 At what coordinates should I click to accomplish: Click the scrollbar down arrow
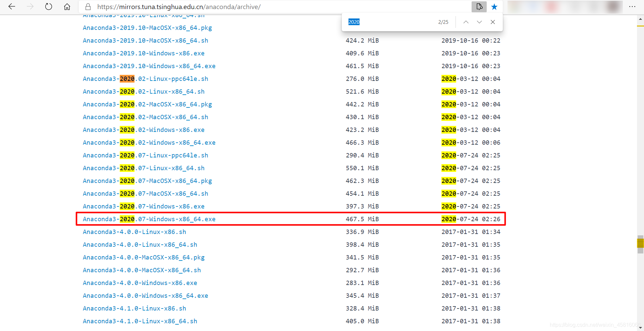(641, 328)
